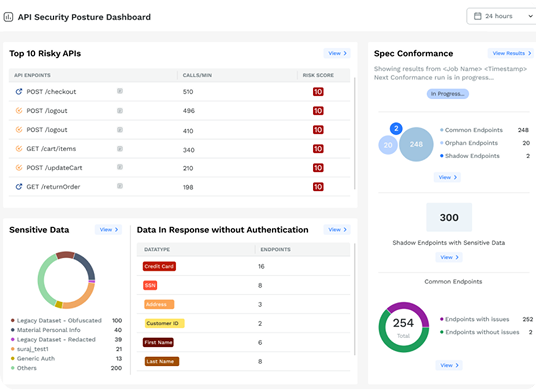This screenshot has height=390, width=540.
Task: Click the small gray icon in the 496 calls row
Action: [120, 111]
